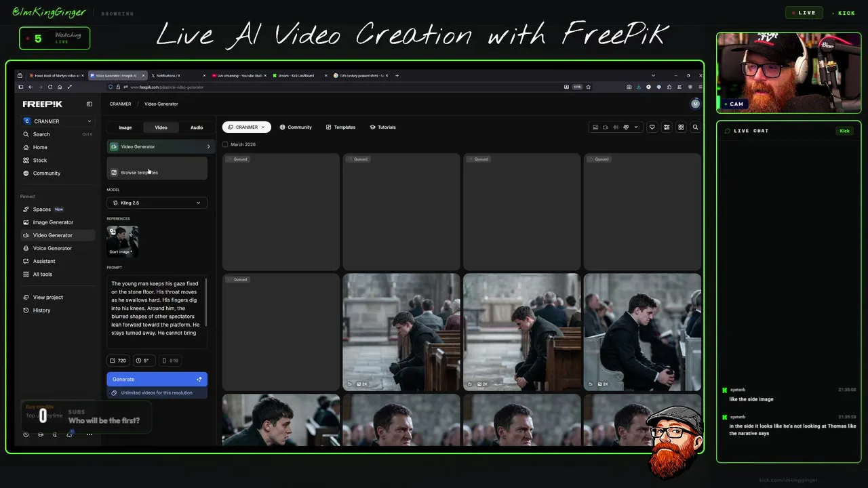Click the Start image reference thumbnail

pos(123,241)
